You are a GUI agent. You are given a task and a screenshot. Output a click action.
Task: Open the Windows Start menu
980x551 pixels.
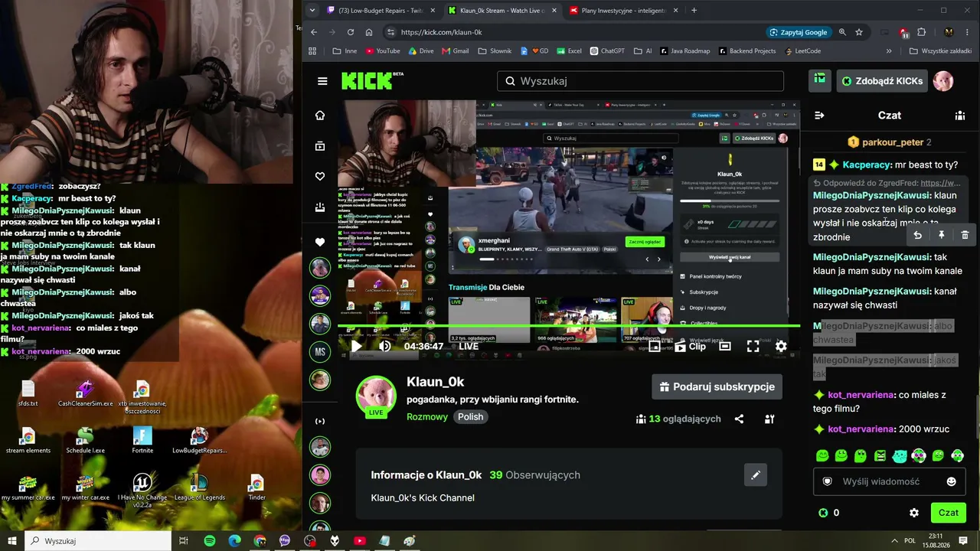pyautogui.click(x=12, y=541)
